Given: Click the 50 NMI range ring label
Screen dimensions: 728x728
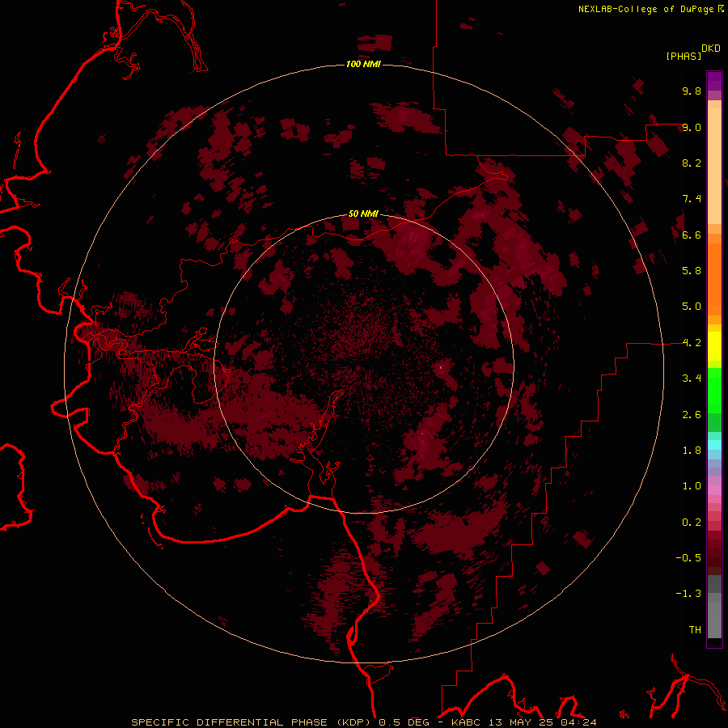Looking at the screenshot, I should click(363, 214).
